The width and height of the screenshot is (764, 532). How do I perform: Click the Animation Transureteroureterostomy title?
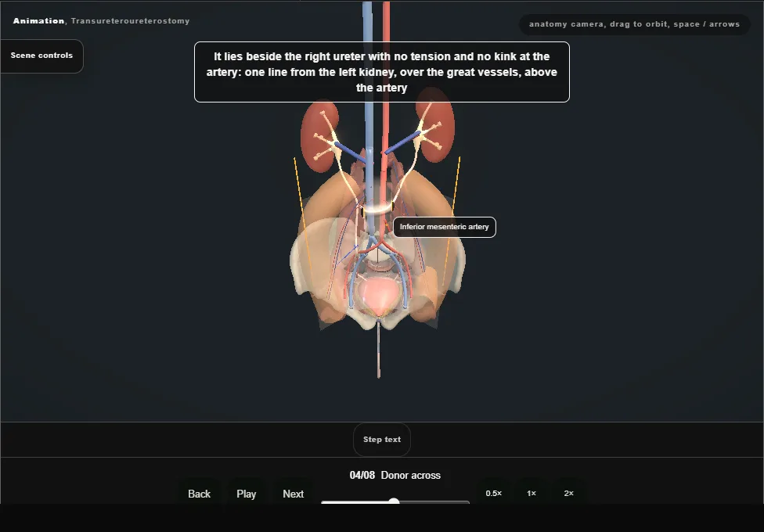point(101,21)
